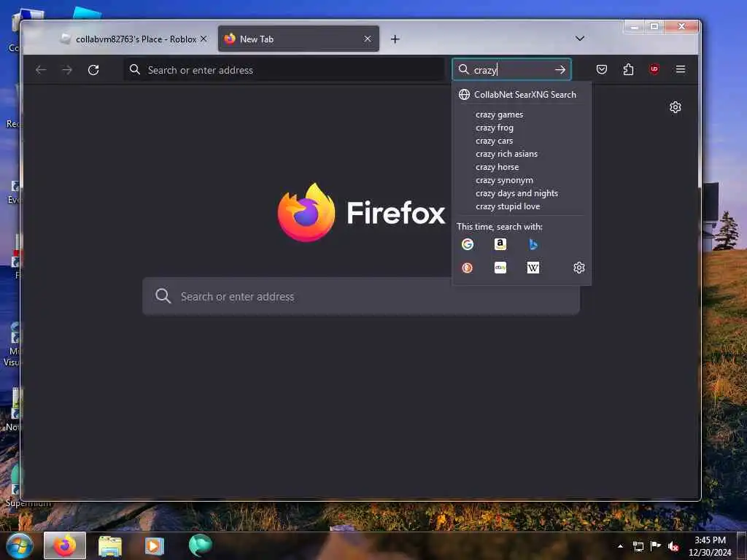
Task: Open a new tab with plus
Action: tap(395, 39)
